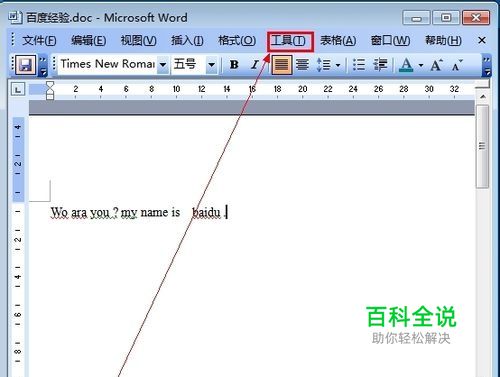
Task: Open the 格式(O) menu
Action: pos(237,41)
